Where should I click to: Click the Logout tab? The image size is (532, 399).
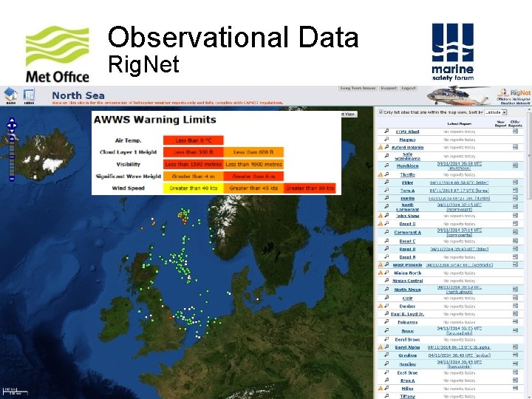point(408,88)
